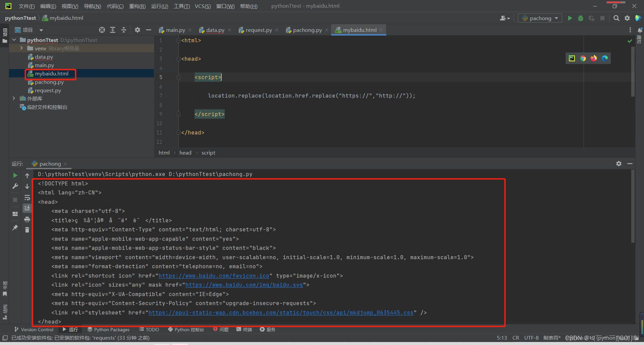Clear all run output trash icon
This screenshot has height=345, width=644.
[x=27, y=230]
